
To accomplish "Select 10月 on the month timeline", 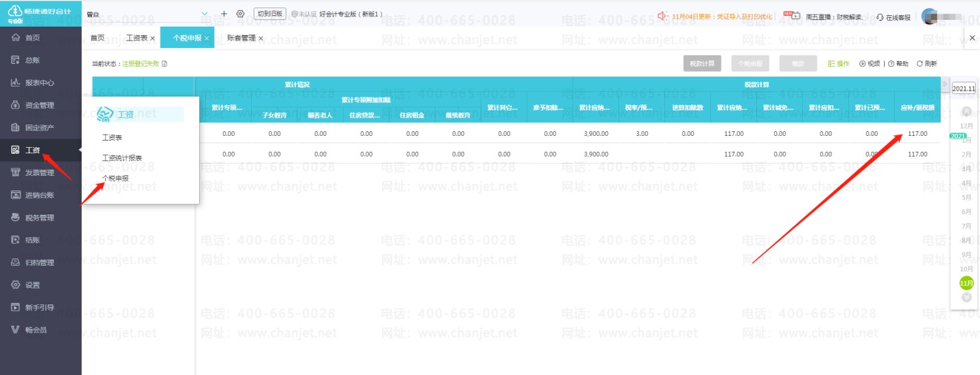I will click(967, 268).
